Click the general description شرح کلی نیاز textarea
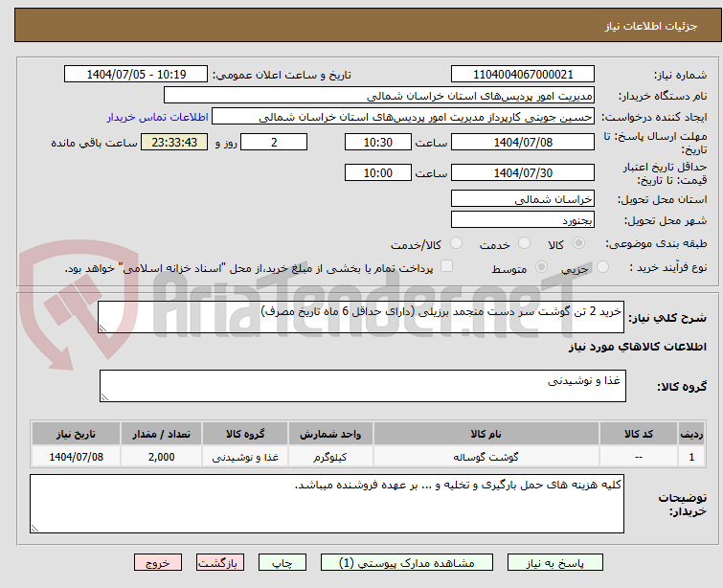 361,317
